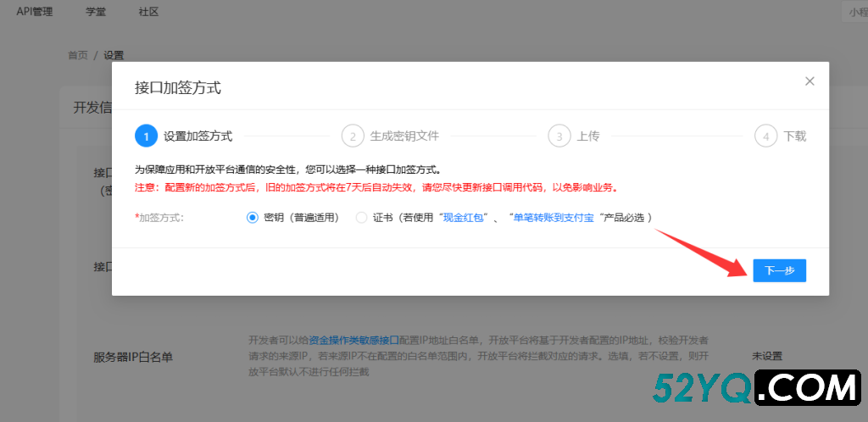
Task: Click the 服务器IP白名单 label
Action: click(133, 358)
